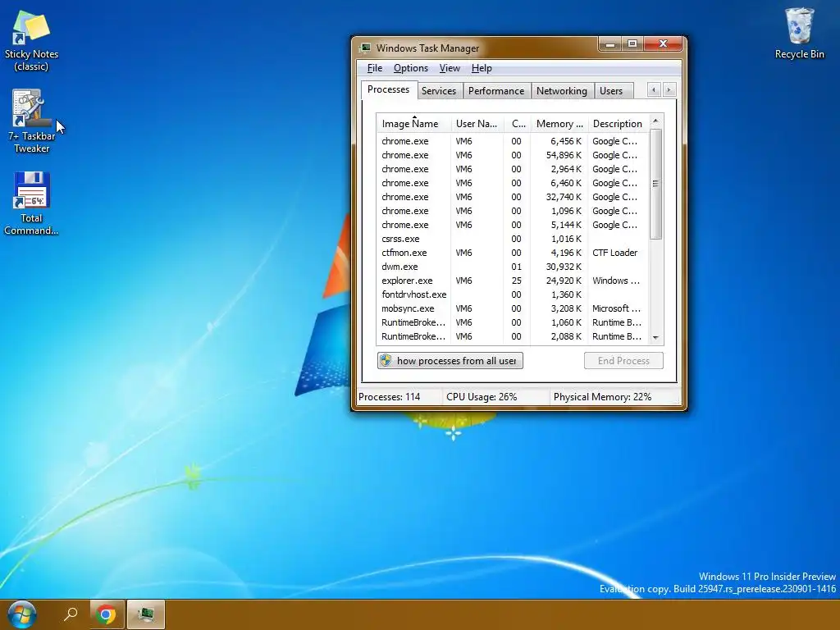The width and height of the screenshot is (840, 630).
Task: Open the Help menu
Action: [x=481, y=68]
